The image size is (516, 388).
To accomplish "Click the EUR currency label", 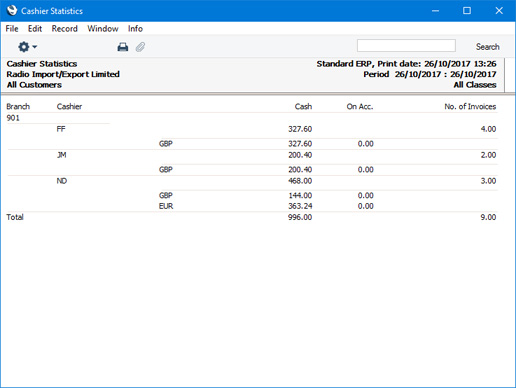I will pyautogui.click(x=166, y=206).
